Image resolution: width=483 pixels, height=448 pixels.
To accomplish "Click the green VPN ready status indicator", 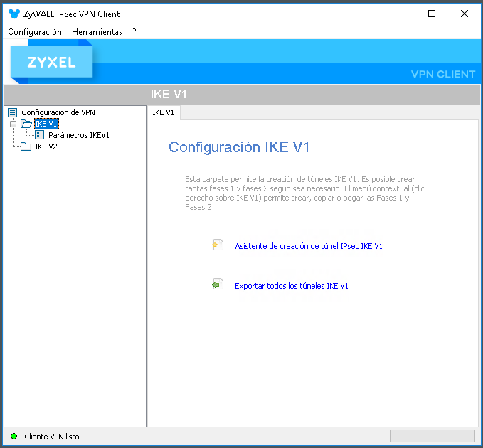I will point(14,437).
